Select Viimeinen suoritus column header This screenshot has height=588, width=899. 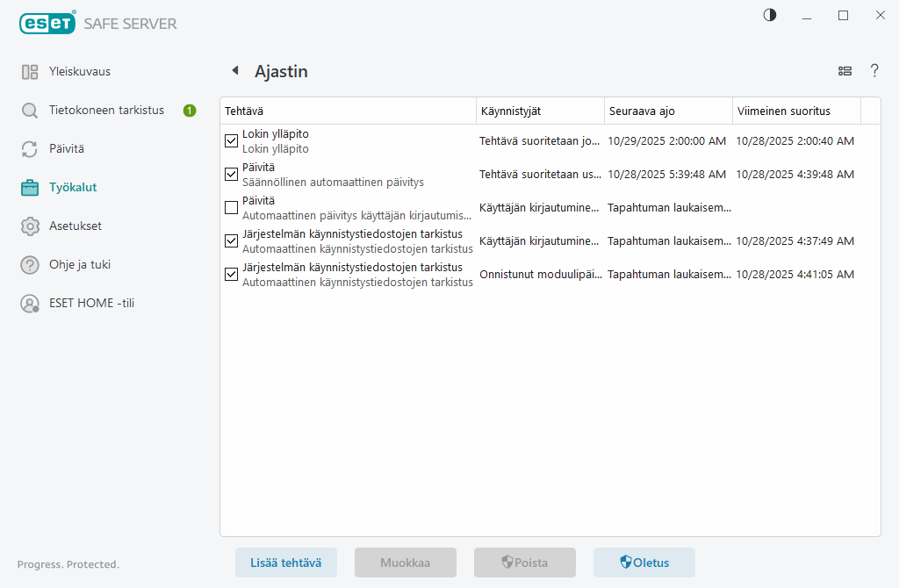795,111
